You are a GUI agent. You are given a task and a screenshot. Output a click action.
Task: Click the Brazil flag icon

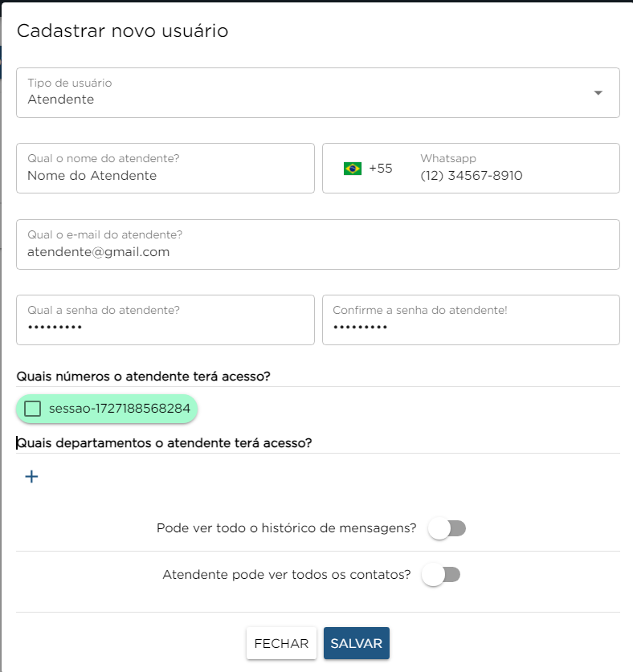pyautogui.click(x=352, y=169)
